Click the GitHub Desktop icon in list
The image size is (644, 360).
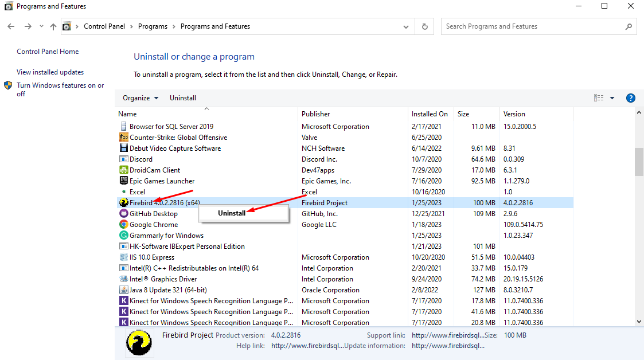(123, 214)
